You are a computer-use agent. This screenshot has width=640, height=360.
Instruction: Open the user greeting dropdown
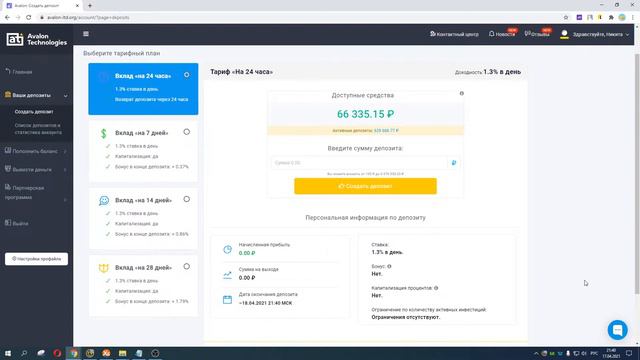(x=600, y=34)
